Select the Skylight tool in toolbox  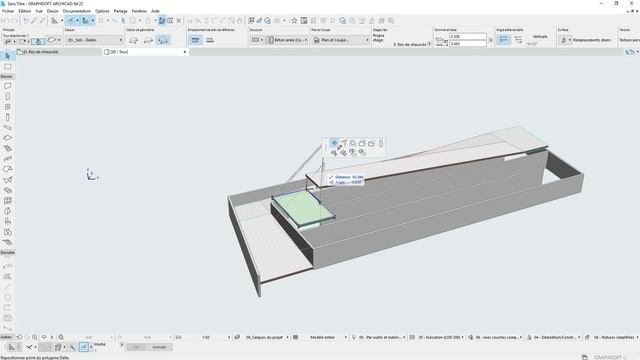7,190
